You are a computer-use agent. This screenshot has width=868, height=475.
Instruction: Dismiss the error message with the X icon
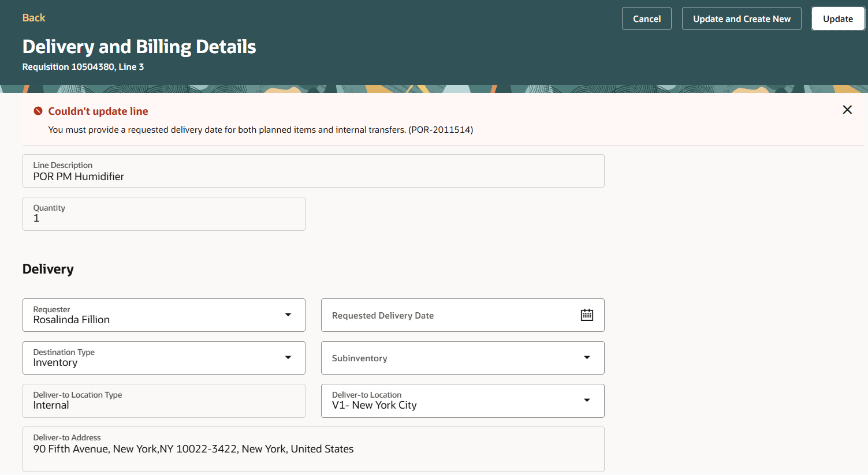(x=847, y=110)
